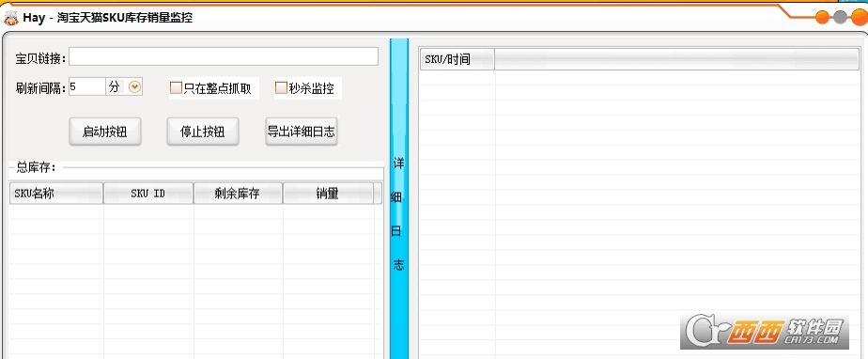Sort by the 销量 column header
The height and width of the screenshot is (359, 868).
(328, 194)
